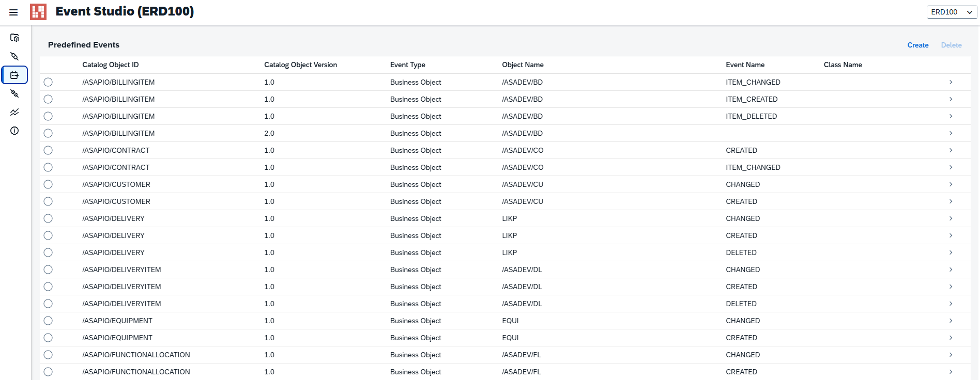The height and width of the screenshot is (380, 980).
Task: Click the Delete button
Action: tap(951, 45)
